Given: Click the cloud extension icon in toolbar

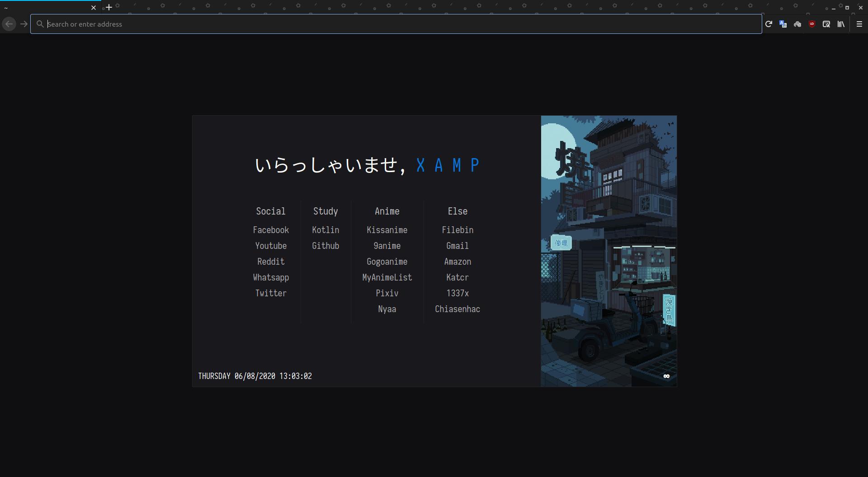Looking at the screenshot, I should [797, 24].
